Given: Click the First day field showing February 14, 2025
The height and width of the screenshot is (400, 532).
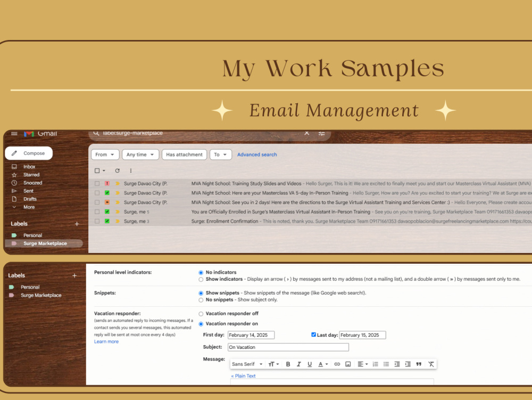Looking at the screenshot, I should point(251,335).
